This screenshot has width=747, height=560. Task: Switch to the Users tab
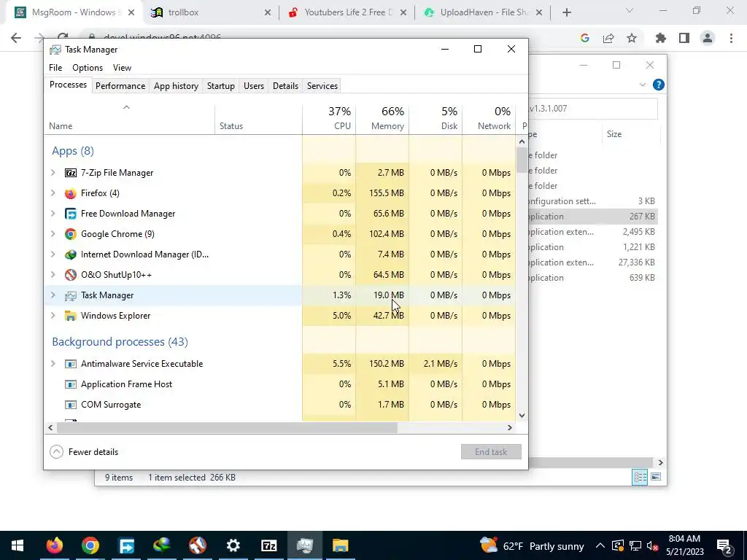[253, 86]
